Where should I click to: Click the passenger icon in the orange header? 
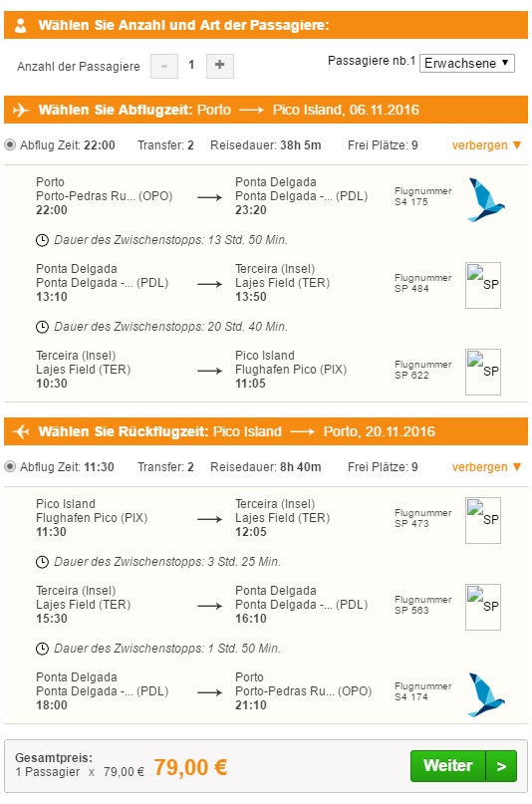click(x=21, y=25)
